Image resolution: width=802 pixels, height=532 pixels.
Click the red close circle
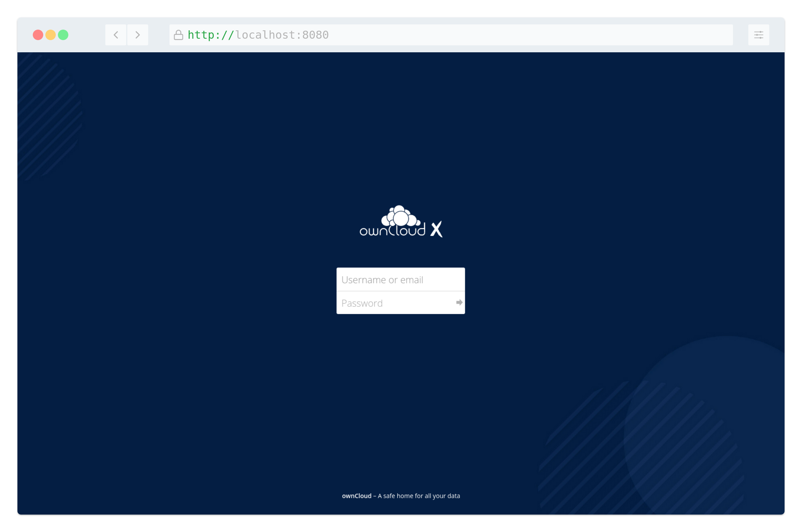38,35
